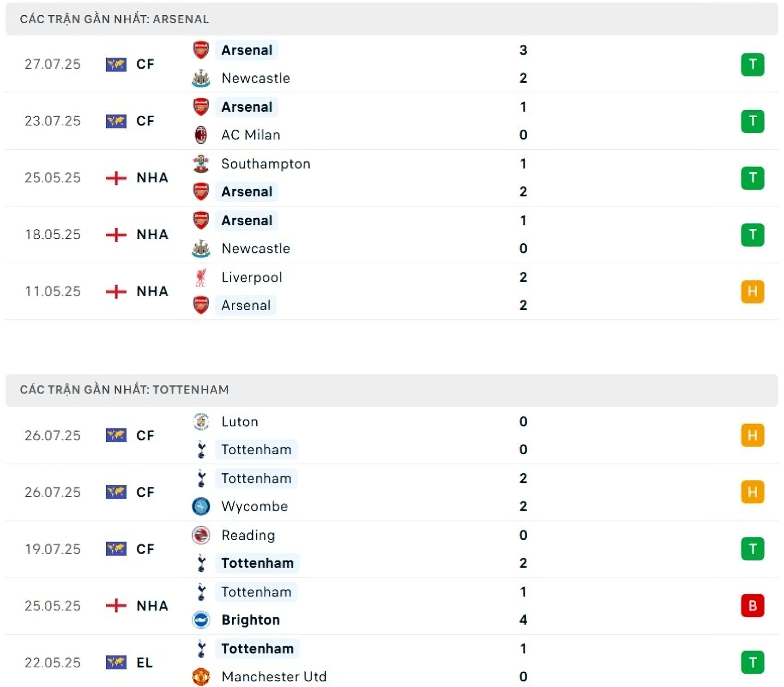Select the Wycombe team name
Image resolution: width=784 pixels, height=687 pixels.
[x=254, y=506]
